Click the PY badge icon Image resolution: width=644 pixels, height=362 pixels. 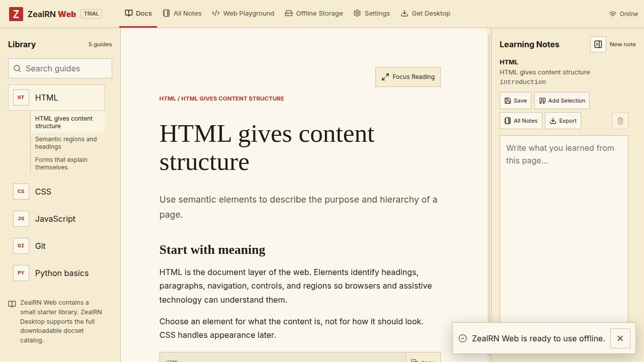point(21,273)
